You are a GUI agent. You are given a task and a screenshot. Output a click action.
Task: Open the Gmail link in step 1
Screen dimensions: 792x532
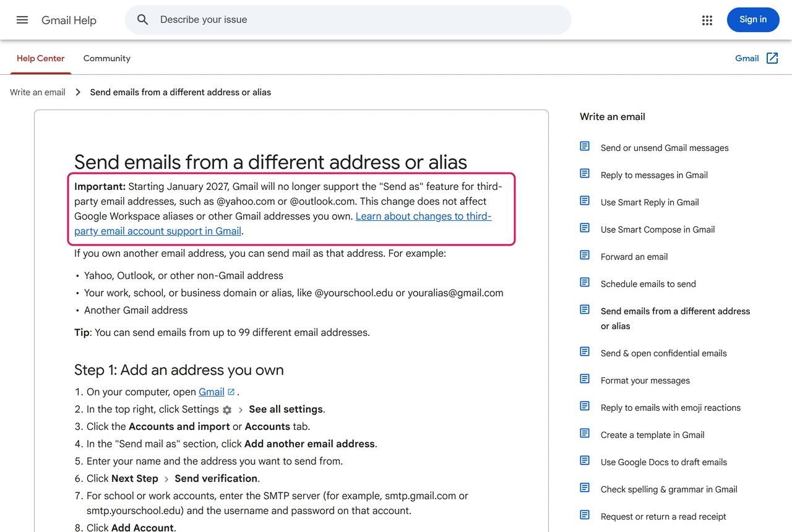(x=212, y=392)
